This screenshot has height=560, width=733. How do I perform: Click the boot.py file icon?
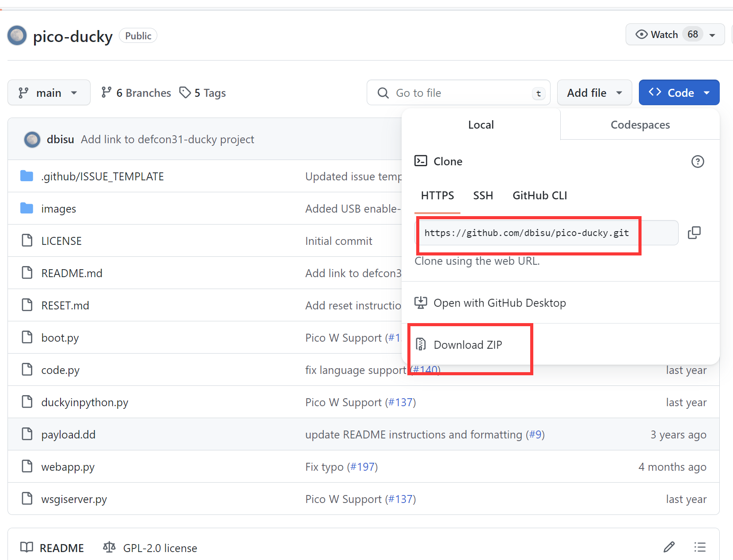27,337
